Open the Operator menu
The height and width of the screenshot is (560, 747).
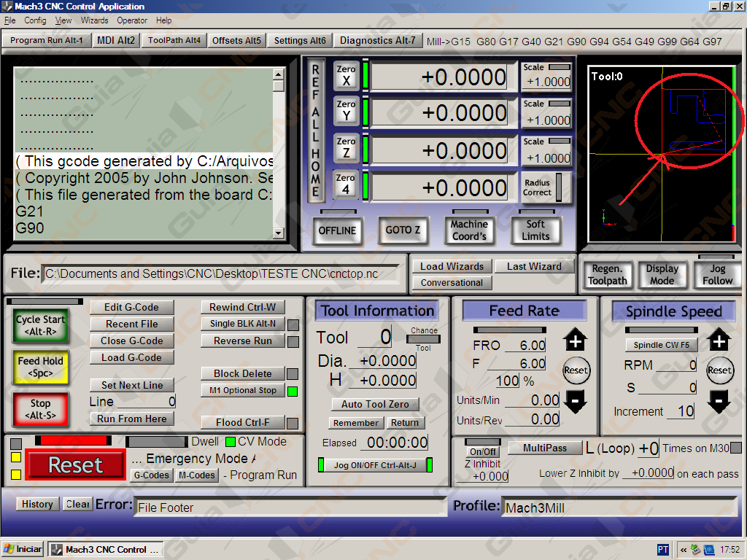[132, 20]
